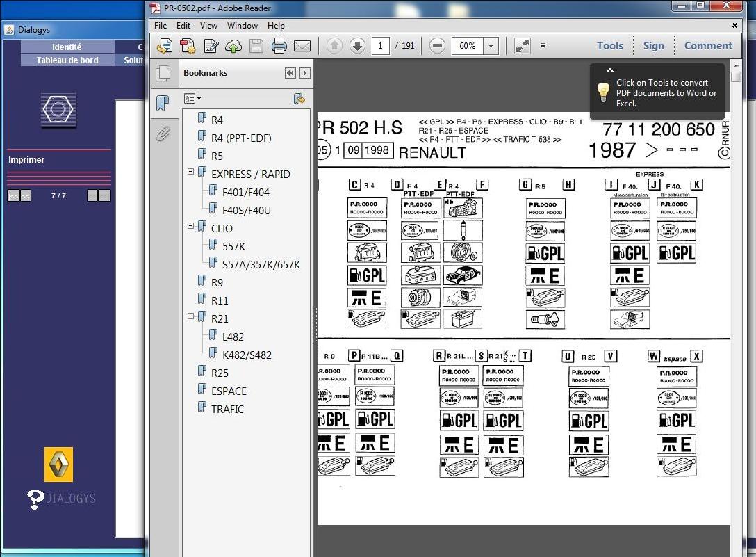Click the page number field

coord(380,46)
